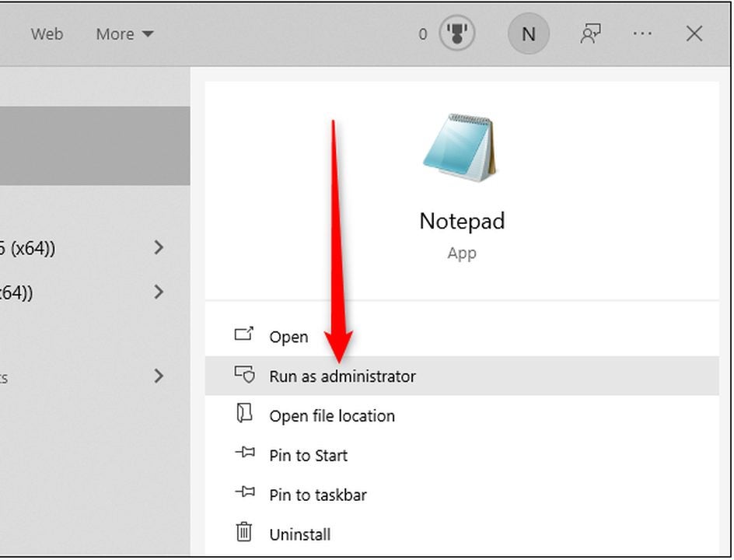734x560 pixels.
Task: Choose Run as administrator
Action: pos(462,376)
